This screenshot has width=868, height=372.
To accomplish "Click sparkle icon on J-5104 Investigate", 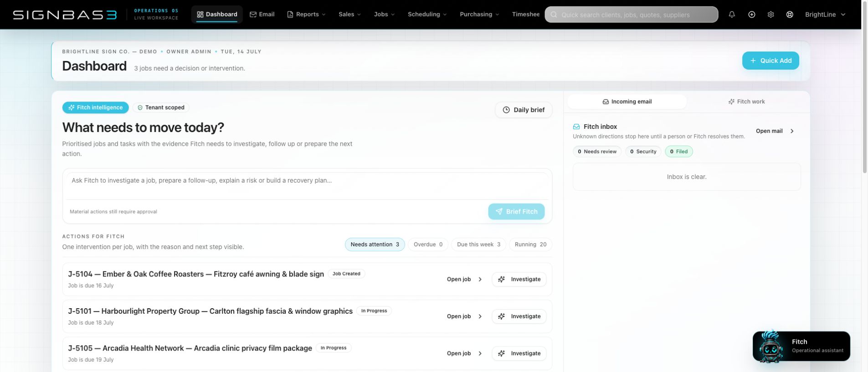I will click(501, 279).
